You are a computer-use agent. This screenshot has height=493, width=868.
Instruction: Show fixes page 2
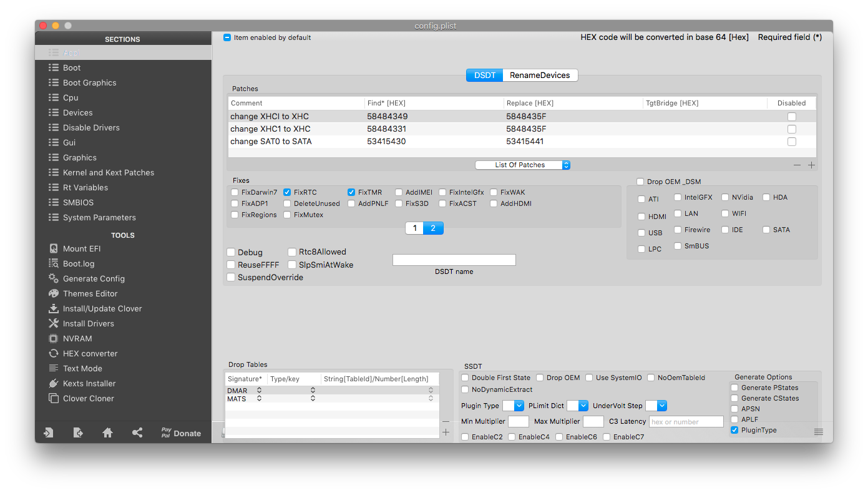pyautogui.click(x=433, y=228)
